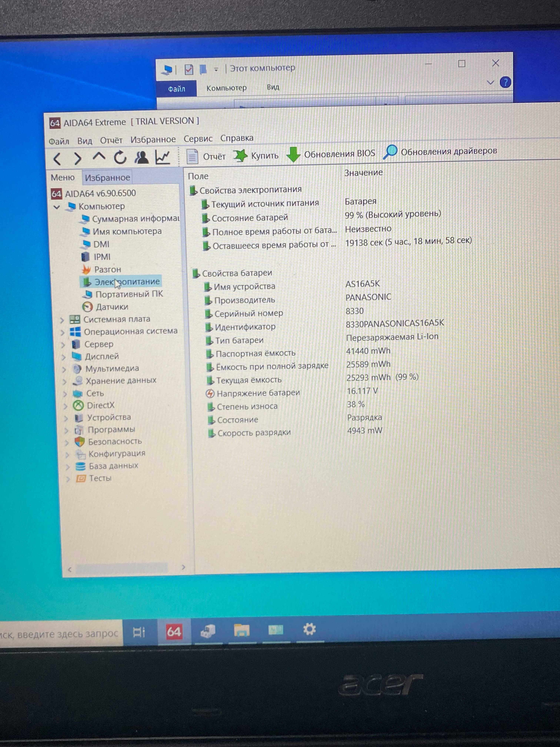Viewport: 560px width, 747px height.
Task: Expand the Сервер node
Action: point(63,345)
